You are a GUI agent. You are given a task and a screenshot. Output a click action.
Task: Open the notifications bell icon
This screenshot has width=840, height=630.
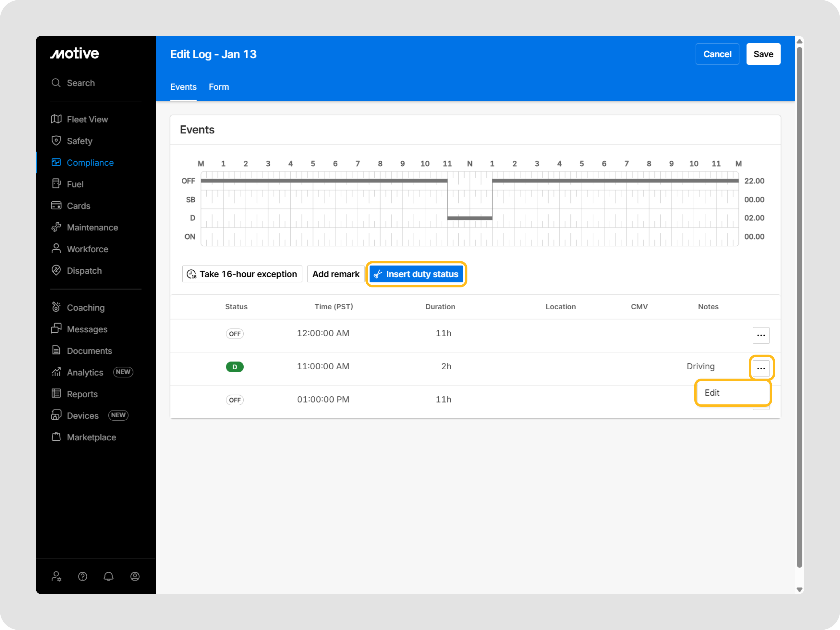click(x=109, y=577)
